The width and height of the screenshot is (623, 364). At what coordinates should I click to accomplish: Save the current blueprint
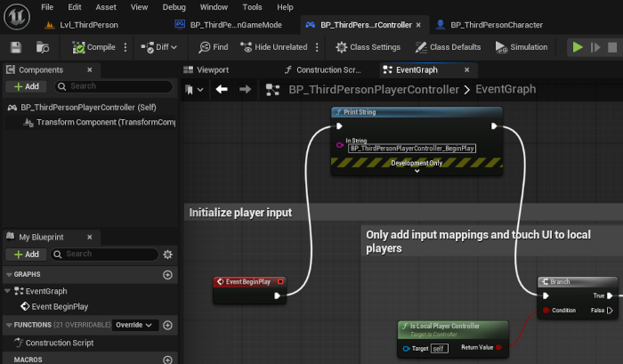click(16, 47)
